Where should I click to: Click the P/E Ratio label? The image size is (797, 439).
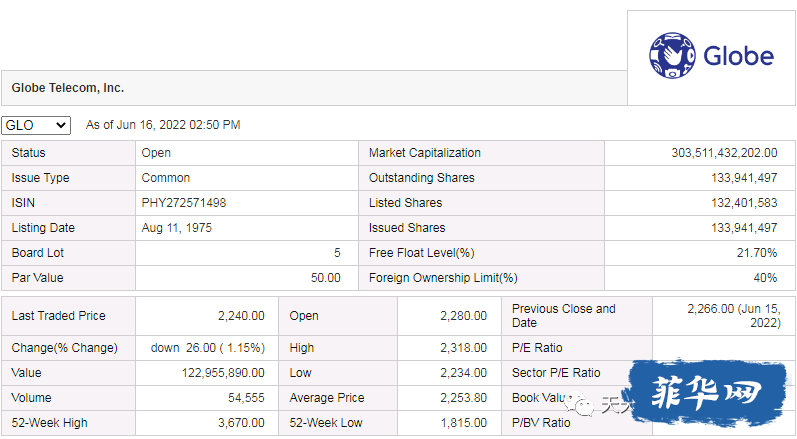tap(537, 348)
